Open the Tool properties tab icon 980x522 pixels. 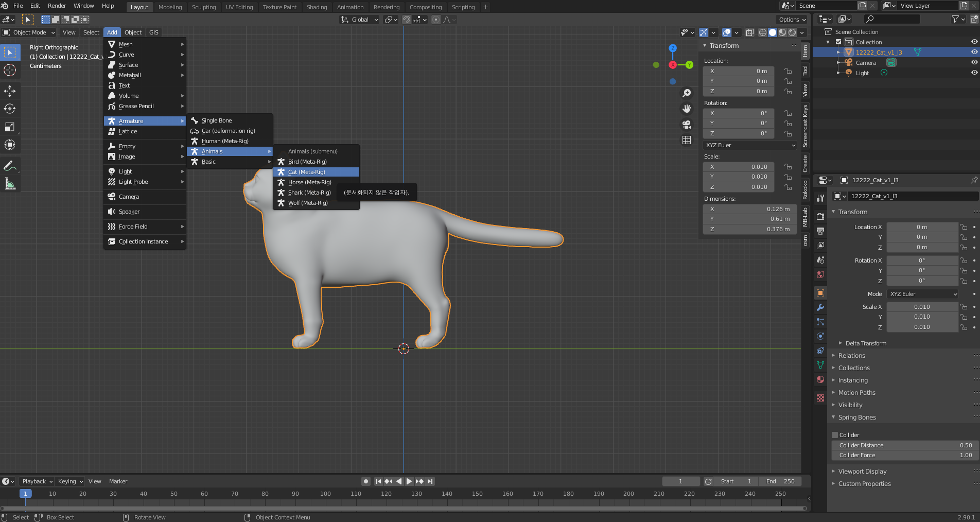click(x=820, y=198)
